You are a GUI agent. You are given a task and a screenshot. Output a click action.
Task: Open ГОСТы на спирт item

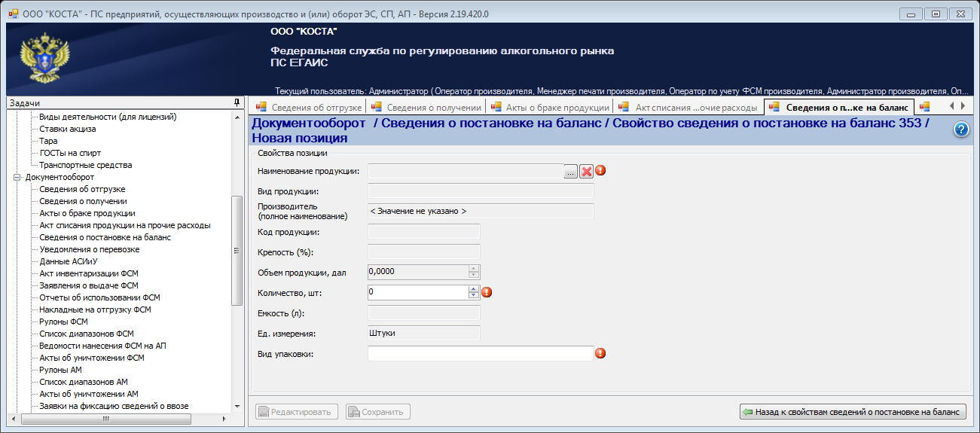70,153
